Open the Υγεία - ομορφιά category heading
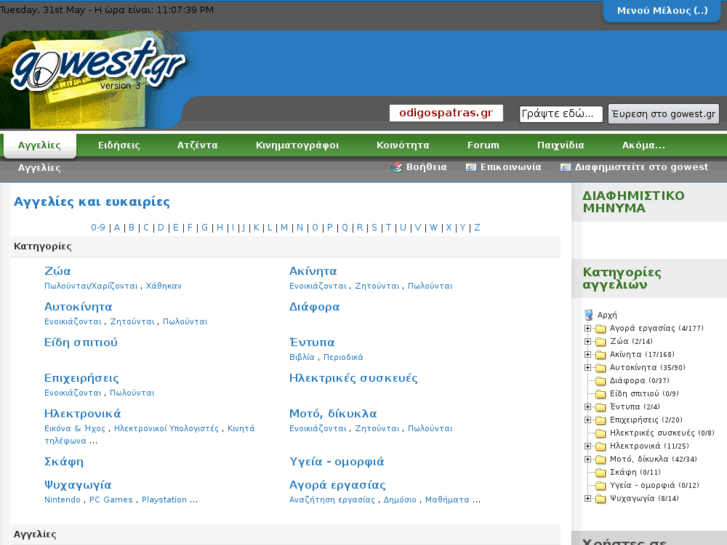The width and height of the screenshot is (727, 545). coord(337,462)
